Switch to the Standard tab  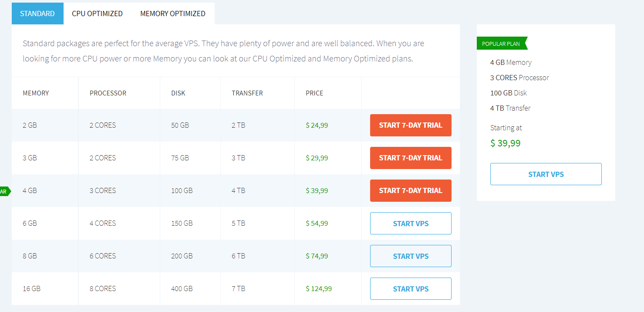(x=37, y=14)
